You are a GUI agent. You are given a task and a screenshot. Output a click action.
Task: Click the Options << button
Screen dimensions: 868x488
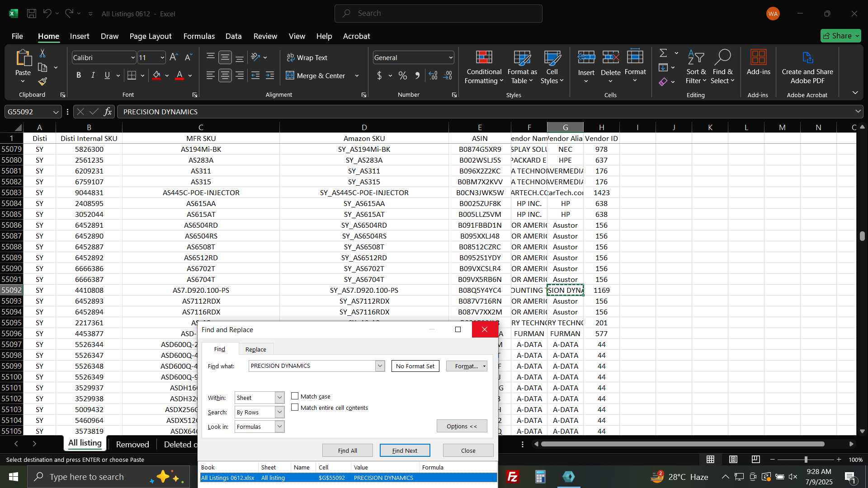[x=462, y=426]
